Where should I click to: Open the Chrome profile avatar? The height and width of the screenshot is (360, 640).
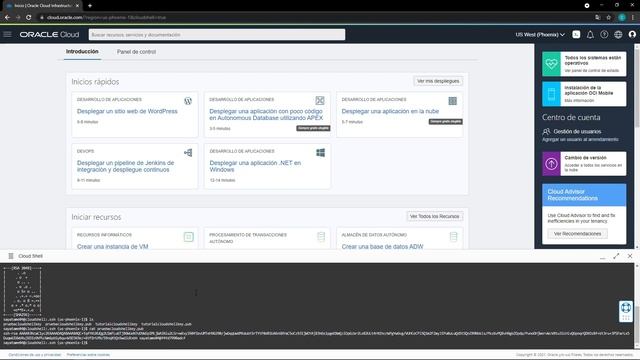point(622,18)
